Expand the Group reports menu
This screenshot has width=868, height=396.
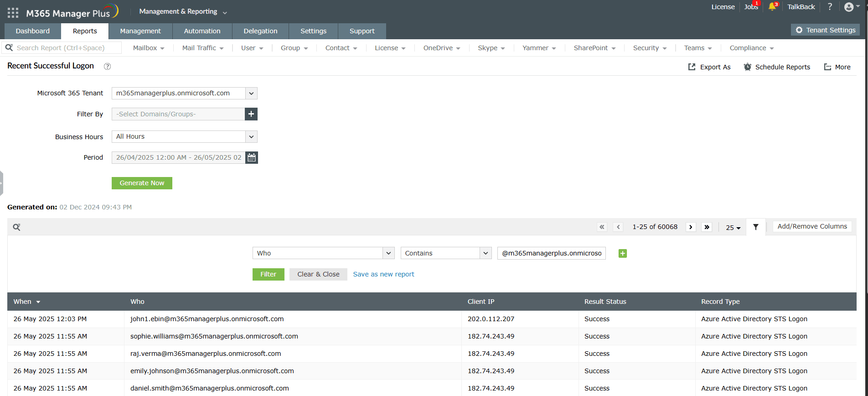coord(294,48)
